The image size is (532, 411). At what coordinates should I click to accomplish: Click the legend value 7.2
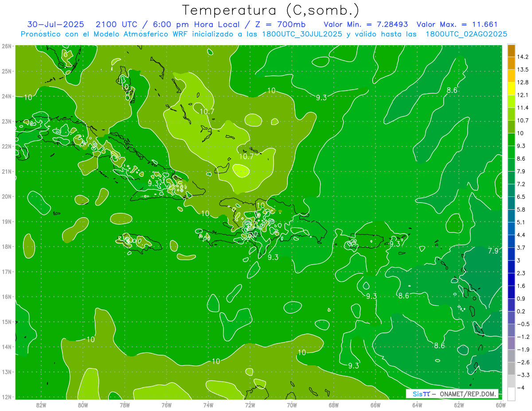[521, 184]
